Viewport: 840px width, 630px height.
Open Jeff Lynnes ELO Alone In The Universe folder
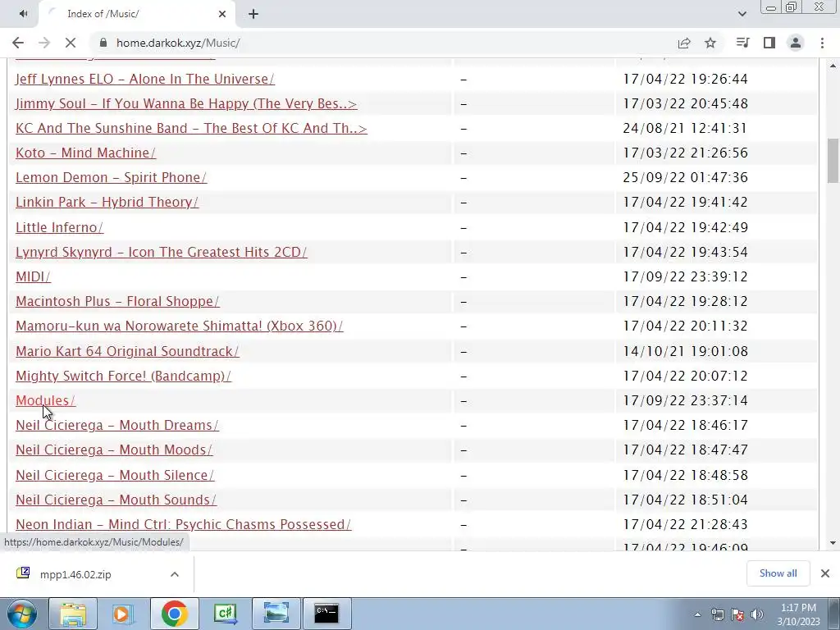point(145,79)
